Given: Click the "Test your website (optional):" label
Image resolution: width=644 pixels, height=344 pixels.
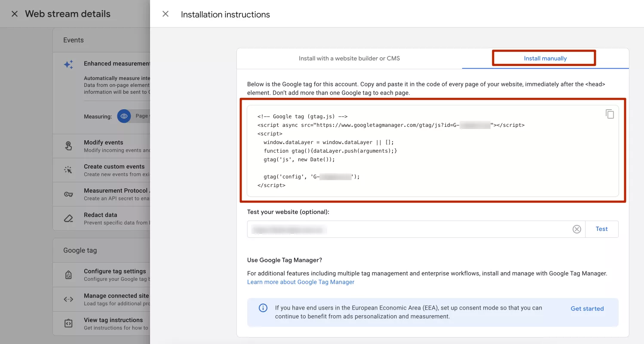Looking at the screenshot, I should pyautogui.click(x=288, y=212).
